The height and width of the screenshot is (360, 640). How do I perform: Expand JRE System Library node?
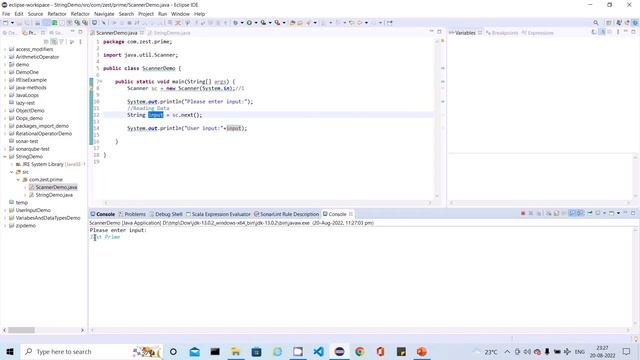tap(12, 164)
